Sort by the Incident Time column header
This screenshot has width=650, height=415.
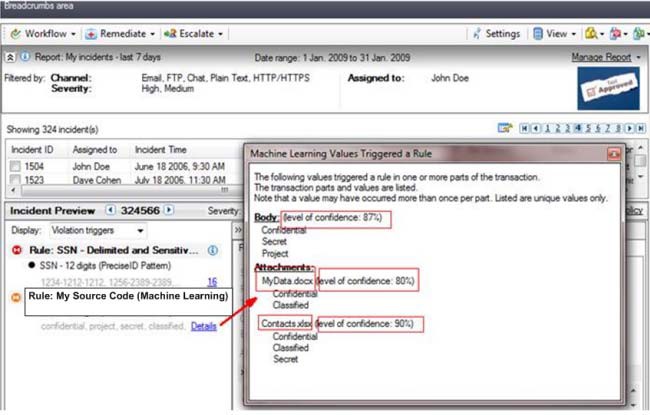click(x=160, y=150)
